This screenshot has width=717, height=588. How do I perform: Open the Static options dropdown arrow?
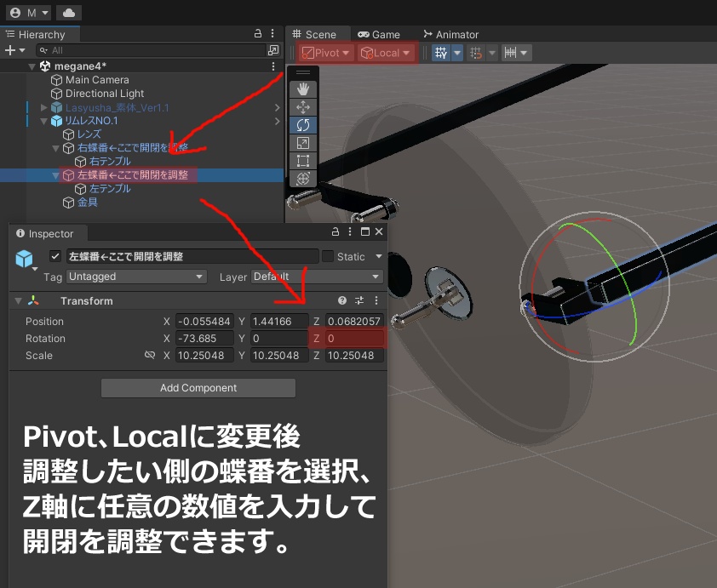[379, 256]
